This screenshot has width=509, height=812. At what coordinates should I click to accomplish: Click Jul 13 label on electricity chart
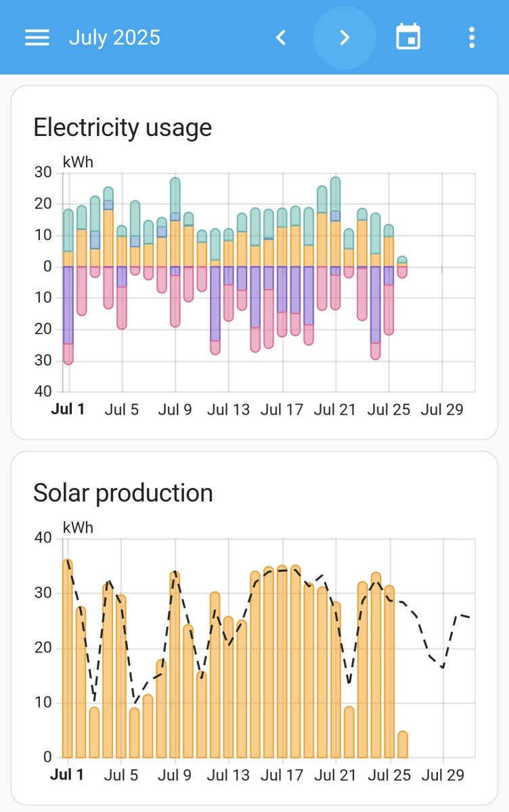click(x=228, y=409)
